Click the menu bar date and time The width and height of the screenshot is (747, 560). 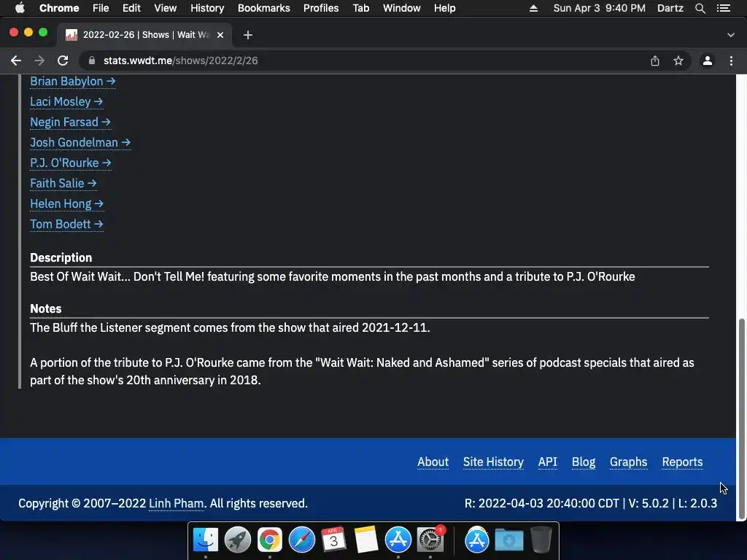click(x=600, y=8)
